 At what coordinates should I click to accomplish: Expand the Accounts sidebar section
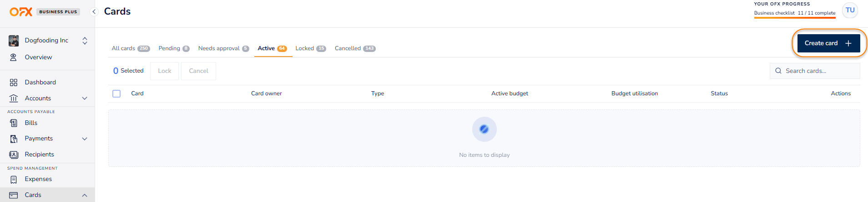click(85, 98)
